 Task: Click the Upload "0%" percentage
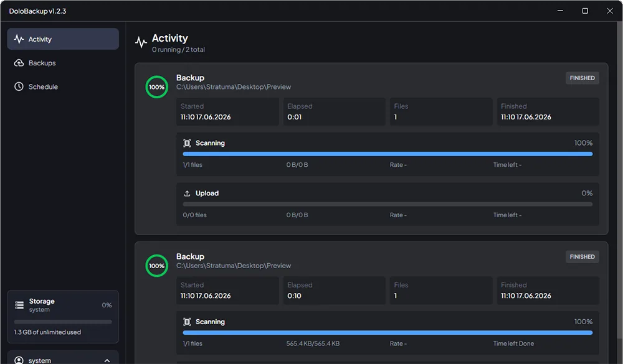pyautogui.click(x=587, y=194)
